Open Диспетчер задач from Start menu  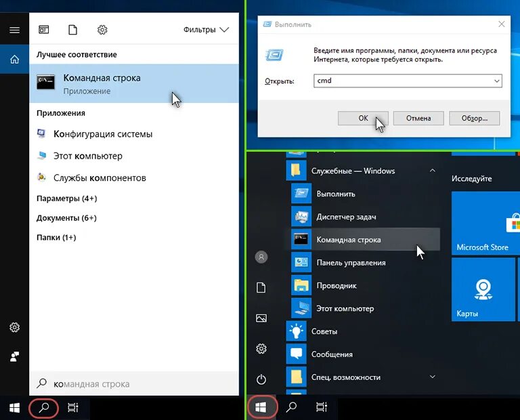366,216
